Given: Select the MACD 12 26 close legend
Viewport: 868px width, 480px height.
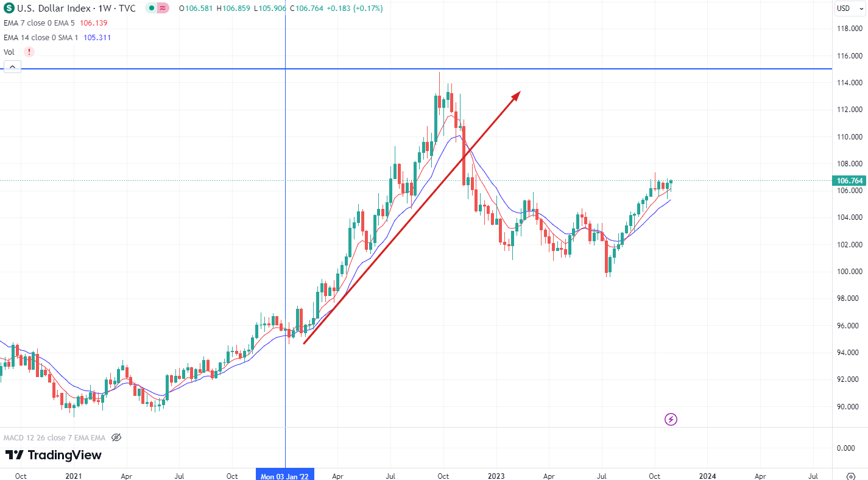Looking at the screenshot, I should pos(55,437).
